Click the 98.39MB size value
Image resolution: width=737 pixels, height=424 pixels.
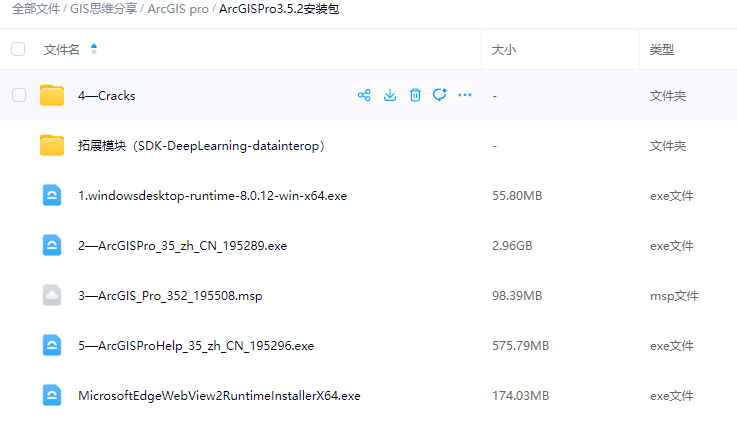click(x=517, y=296)
